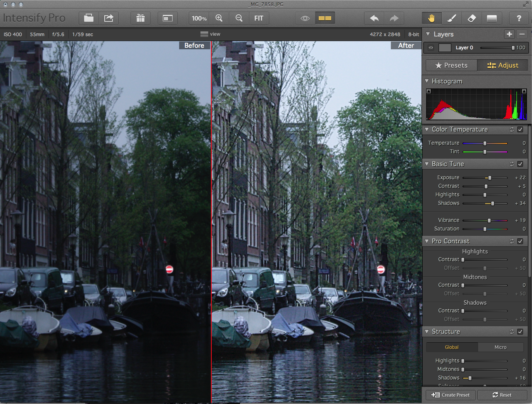
Task: Collapse the Color Temperature section
Action: coord(427,129)
